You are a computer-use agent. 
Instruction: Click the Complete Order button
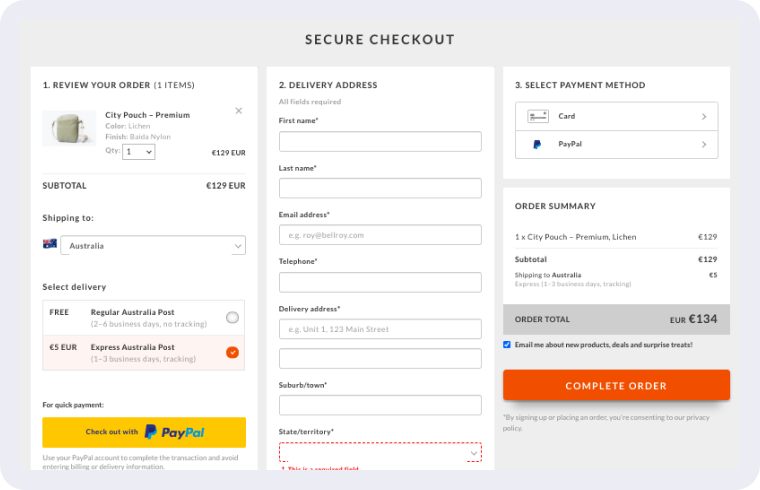tap(616, 385)
